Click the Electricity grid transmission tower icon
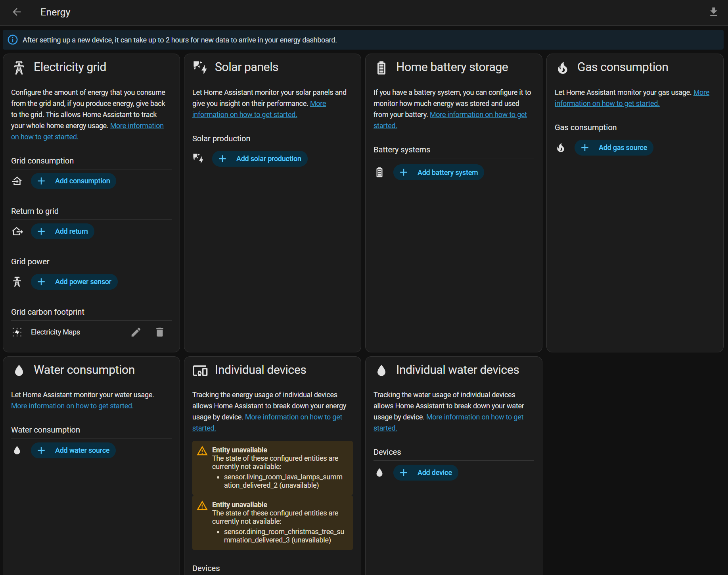 [19, 67]
